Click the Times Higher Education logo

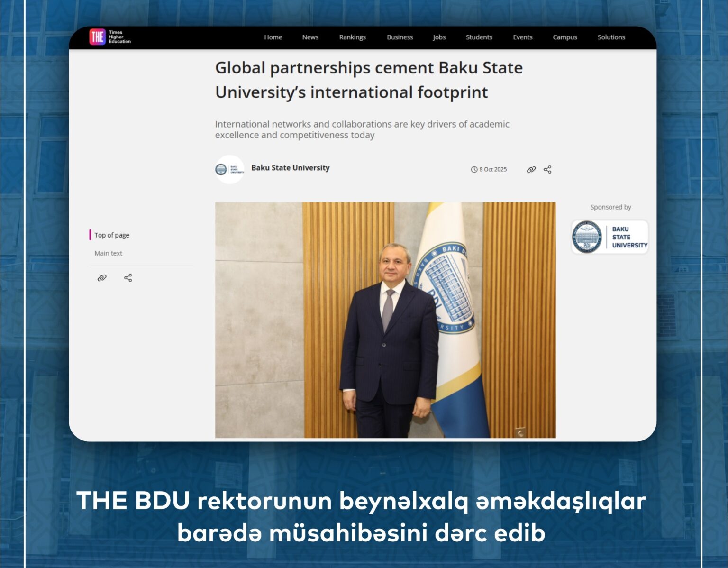(x=110, y=37)
